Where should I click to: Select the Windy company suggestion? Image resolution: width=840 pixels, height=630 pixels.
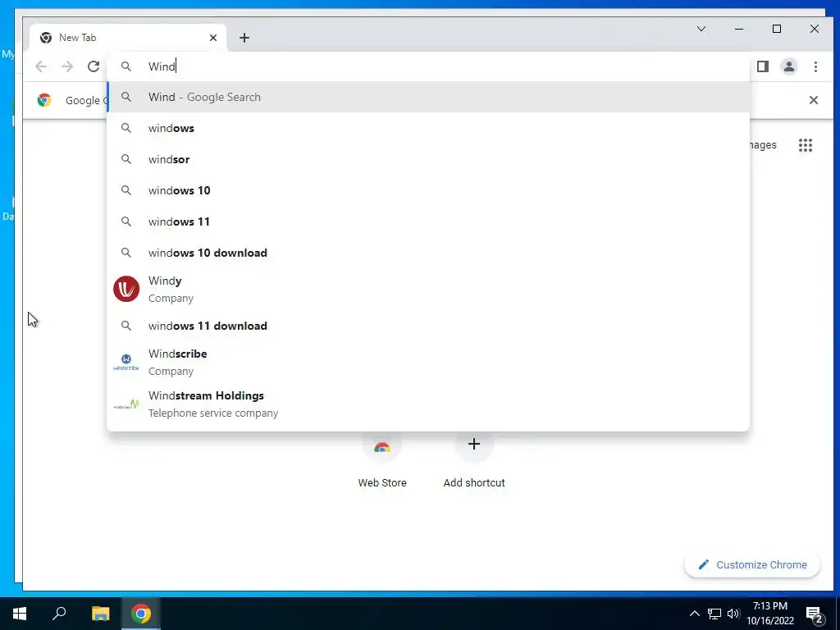[428, 290]
